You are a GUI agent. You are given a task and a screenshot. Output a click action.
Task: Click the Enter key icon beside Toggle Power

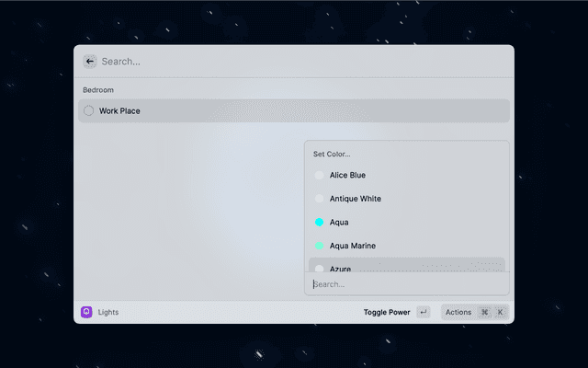pyautogui.click(x=423, y=312)
